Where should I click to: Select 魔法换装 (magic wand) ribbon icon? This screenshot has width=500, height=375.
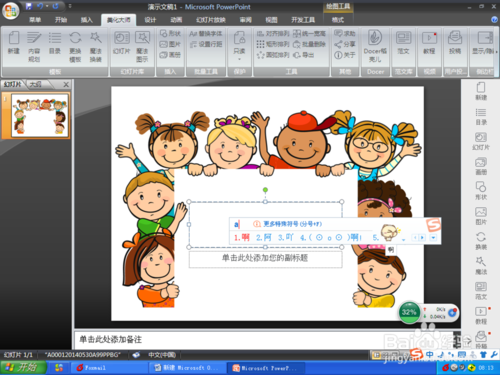[96, 46]
